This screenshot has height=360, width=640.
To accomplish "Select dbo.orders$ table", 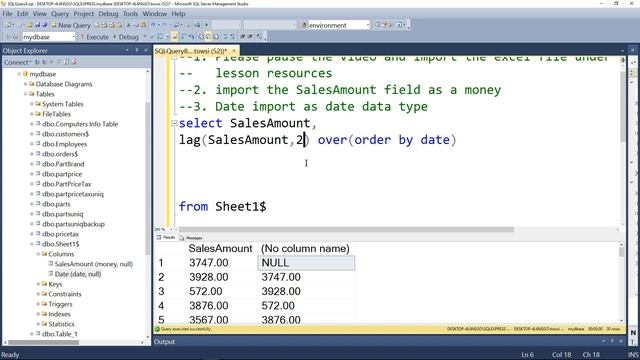I will point(60,154).
